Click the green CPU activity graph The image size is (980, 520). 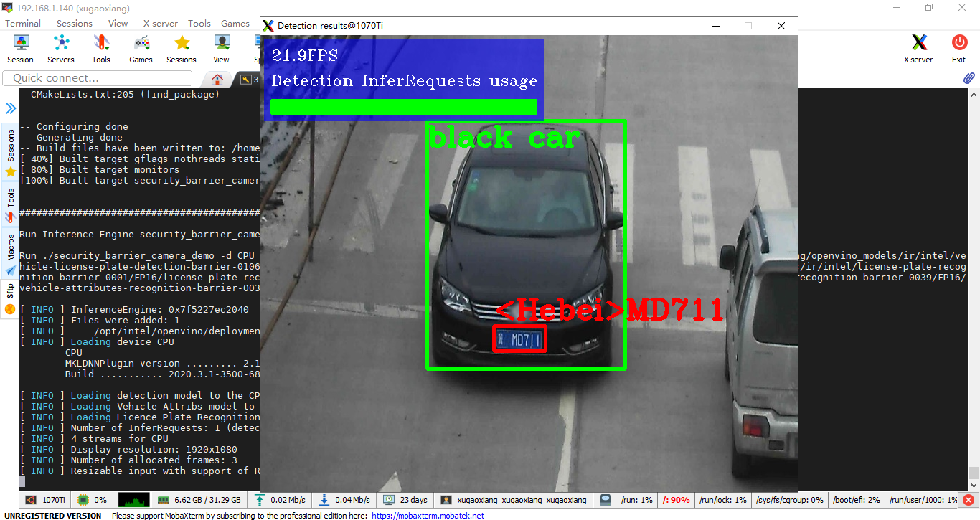coord(133,500)
